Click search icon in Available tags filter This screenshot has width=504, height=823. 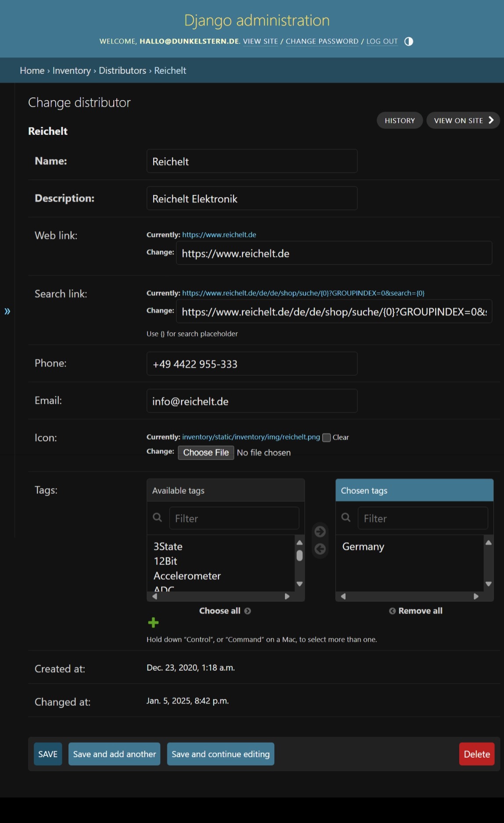157,518
